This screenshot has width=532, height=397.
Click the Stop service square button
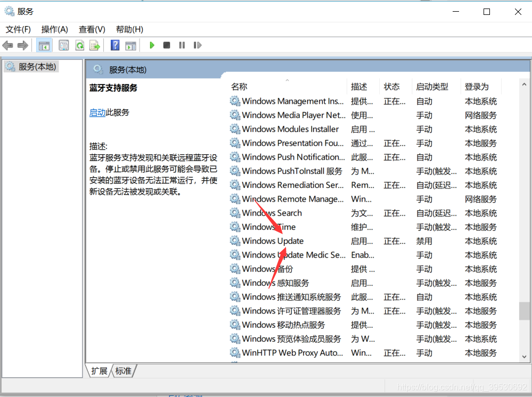click(167, 45)
